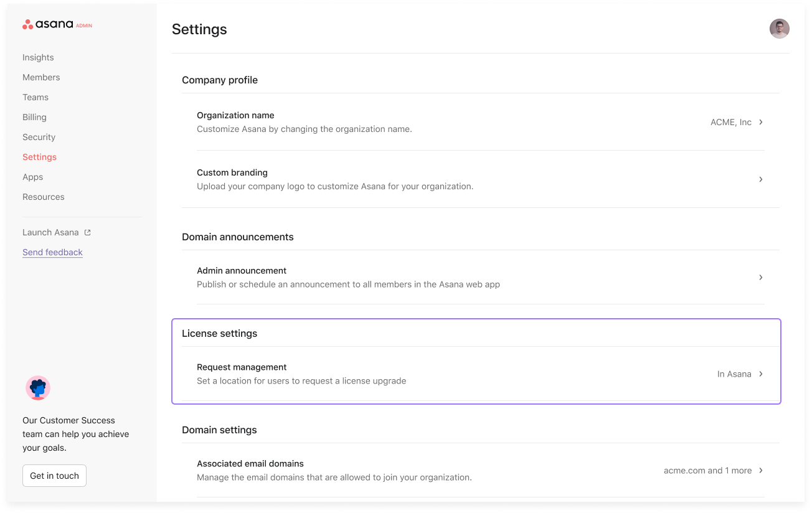Open the Apps section

point(32,177)
